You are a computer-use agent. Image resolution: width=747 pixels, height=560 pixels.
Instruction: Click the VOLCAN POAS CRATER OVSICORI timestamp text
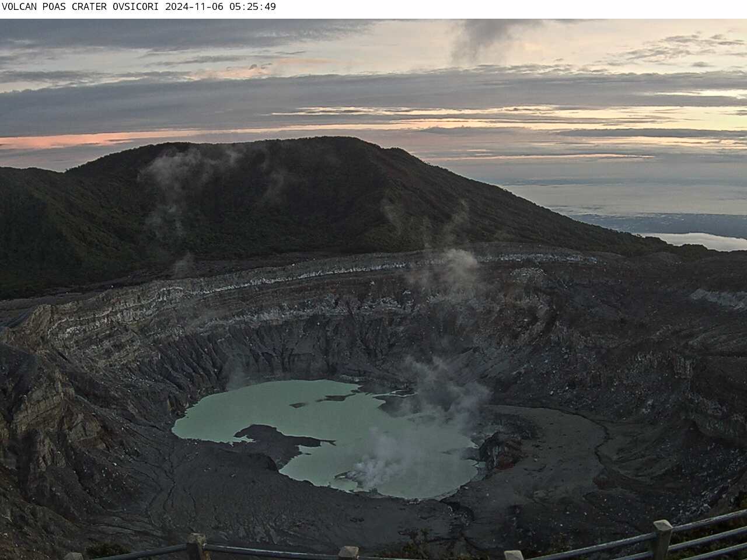pyautogui.click(x=139, y=7)
